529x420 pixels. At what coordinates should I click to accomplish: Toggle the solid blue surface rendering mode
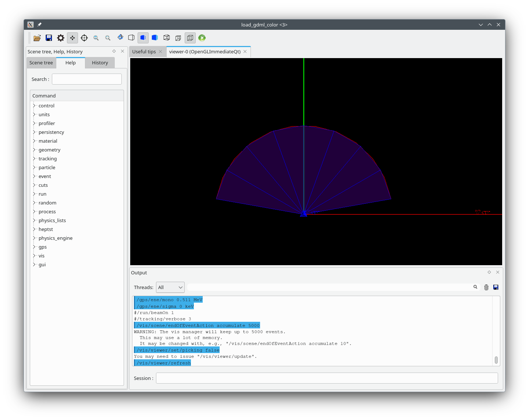(x=155, y=38)
